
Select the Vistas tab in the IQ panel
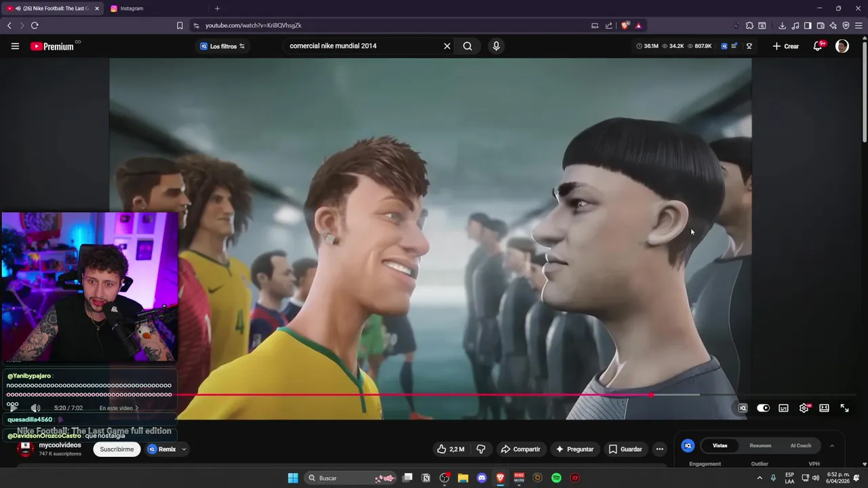[x=720, y=446]
